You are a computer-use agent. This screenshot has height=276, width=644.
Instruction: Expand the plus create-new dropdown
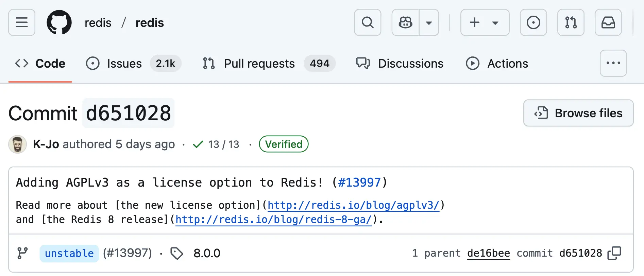coord(485,23)
